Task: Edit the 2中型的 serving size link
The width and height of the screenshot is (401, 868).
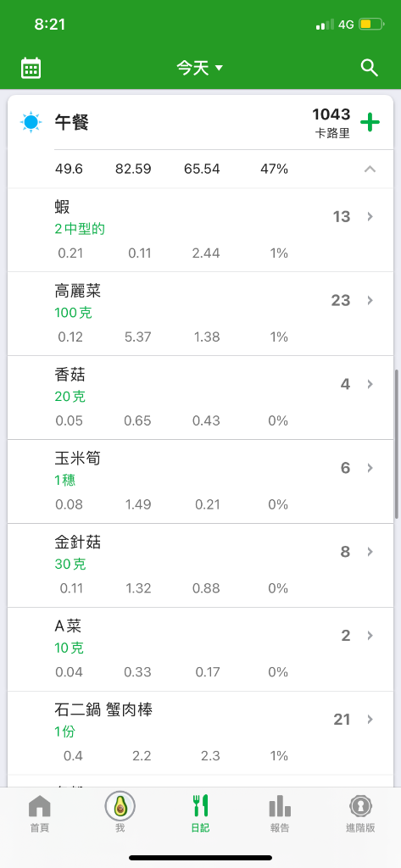Action: (x=80, y=229)
